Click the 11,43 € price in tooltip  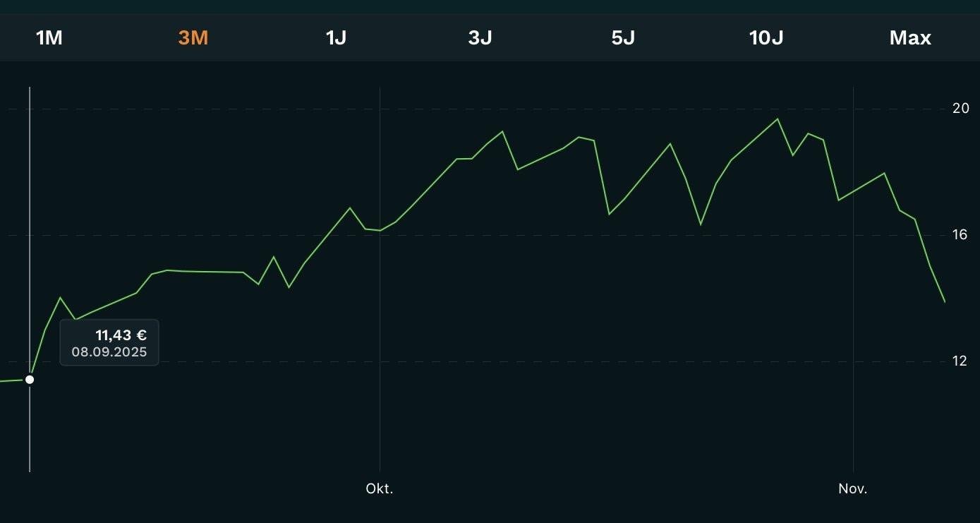click(x=121, y=335)
